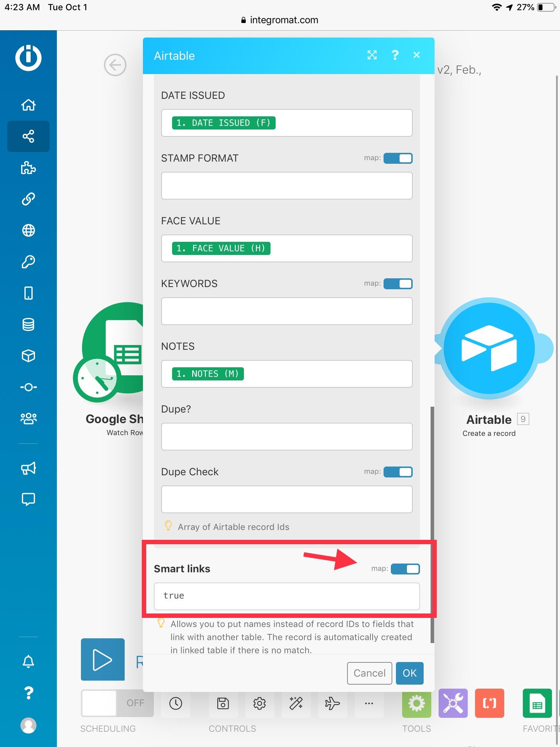Open Keys icon in sidebar
The height and width of the screenshot is (747, 560).
[x=28, y=262]
